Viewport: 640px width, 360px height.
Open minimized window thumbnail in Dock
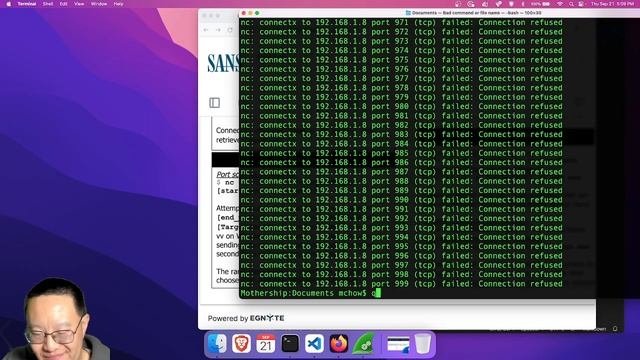398,344
